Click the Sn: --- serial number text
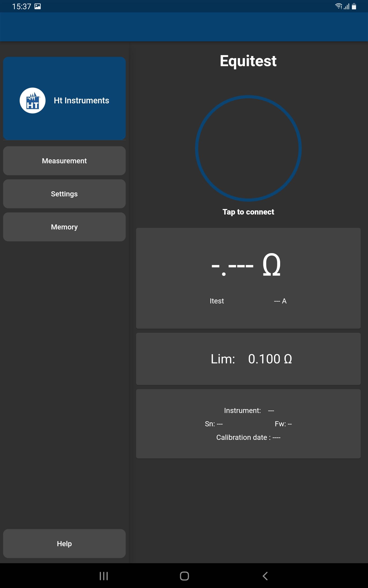 tap(214, 424)
